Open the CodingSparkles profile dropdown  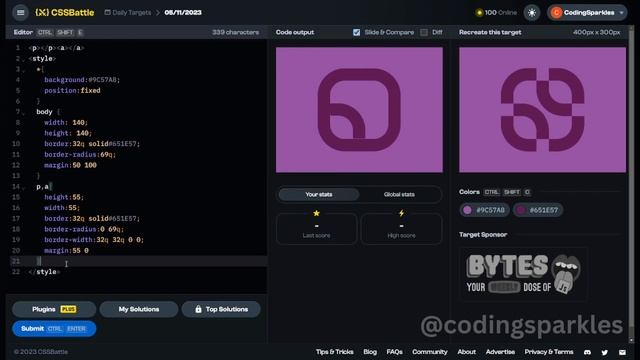pyautogui.click(x=587, y=13)
